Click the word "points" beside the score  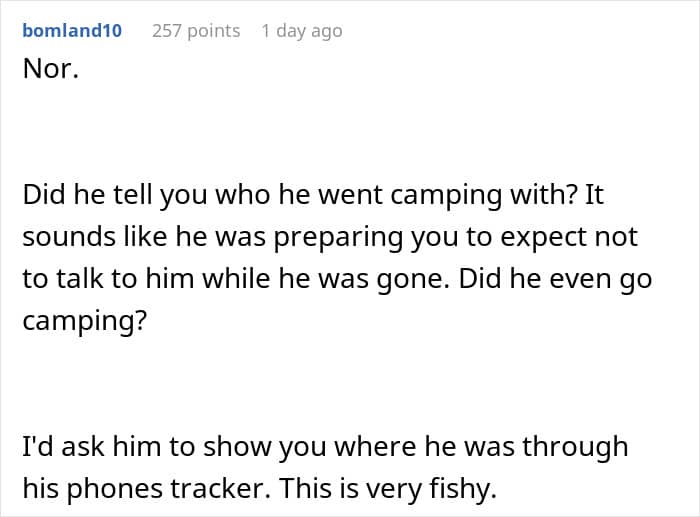click(213, 31)
